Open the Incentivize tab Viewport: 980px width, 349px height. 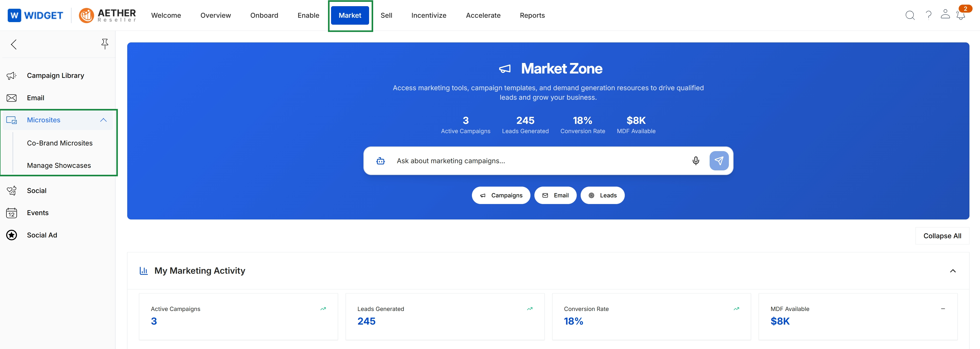429,15
